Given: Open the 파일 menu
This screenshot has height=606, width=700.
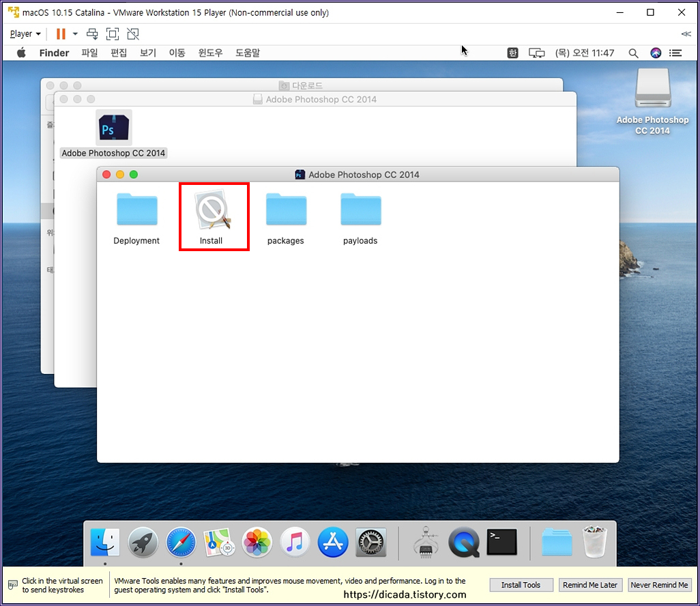Looking at the screenshot, I should coord(89,53).
